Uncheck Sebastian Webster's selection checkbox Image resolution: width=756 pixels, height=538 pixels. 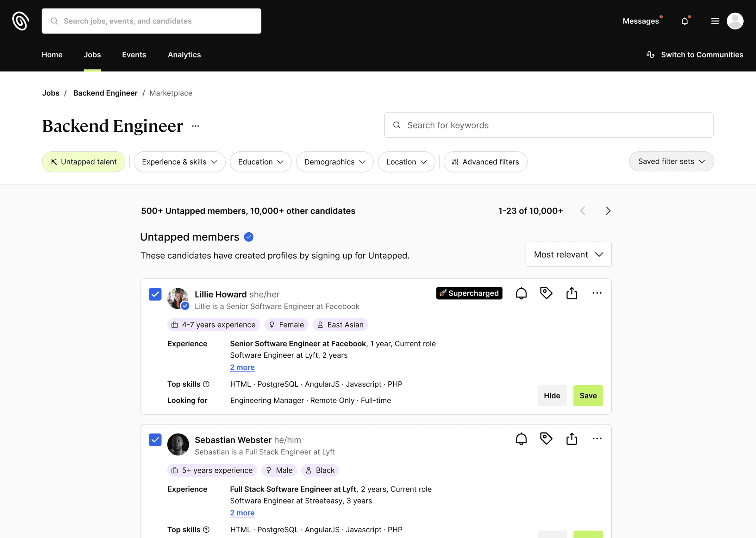[x=155, y=440]
